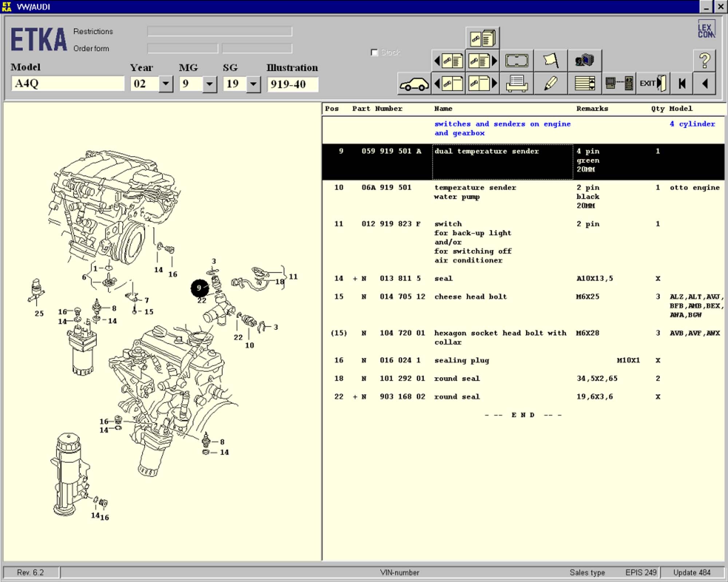Click the second Order form field

pos(257,48)
